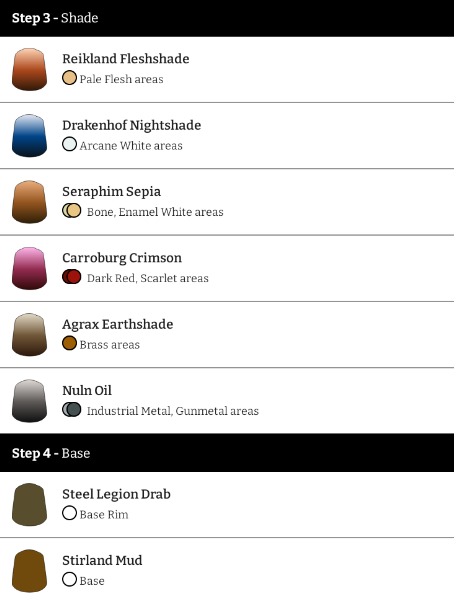Toggle the empty circle beside Base Rim

coord(69,513)
